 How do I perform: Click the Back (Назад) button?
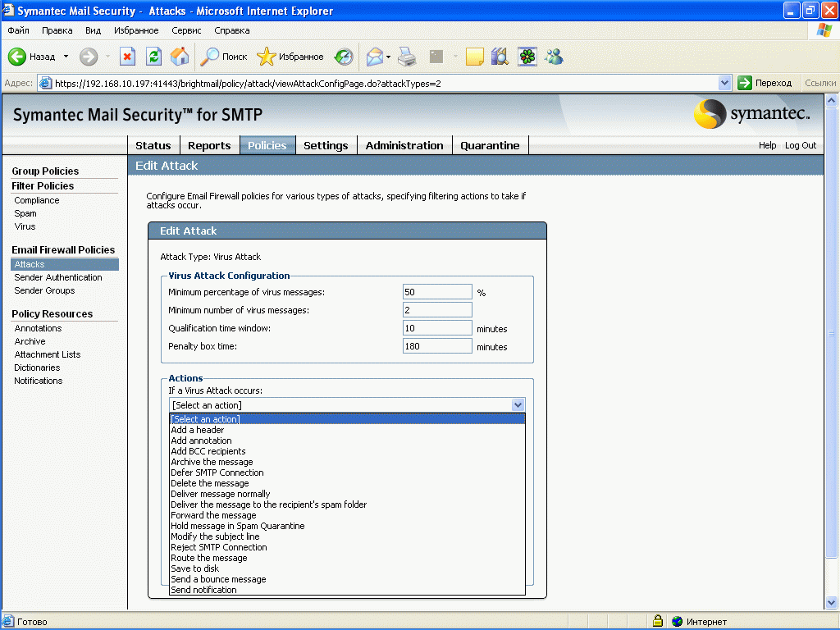pyautogui.click(x=33, y=57)
